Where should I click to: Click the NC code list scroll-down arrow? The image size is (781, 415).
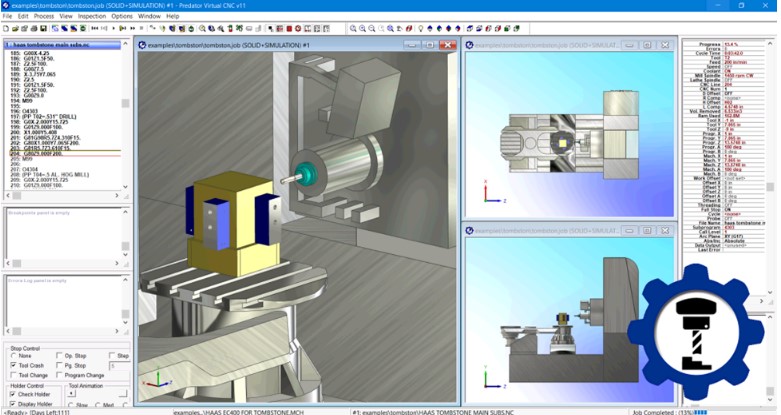[125, 187]
